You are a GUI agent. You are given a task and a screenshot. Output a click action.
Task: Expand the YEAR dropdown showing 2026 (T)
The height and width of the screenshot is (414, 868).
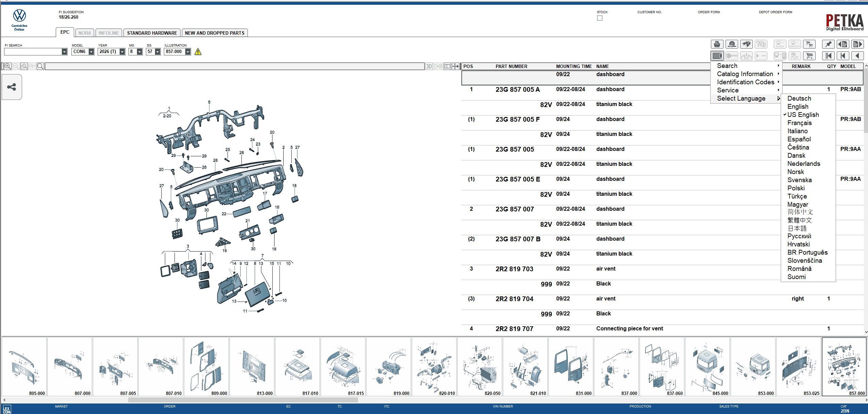point(122,52)
